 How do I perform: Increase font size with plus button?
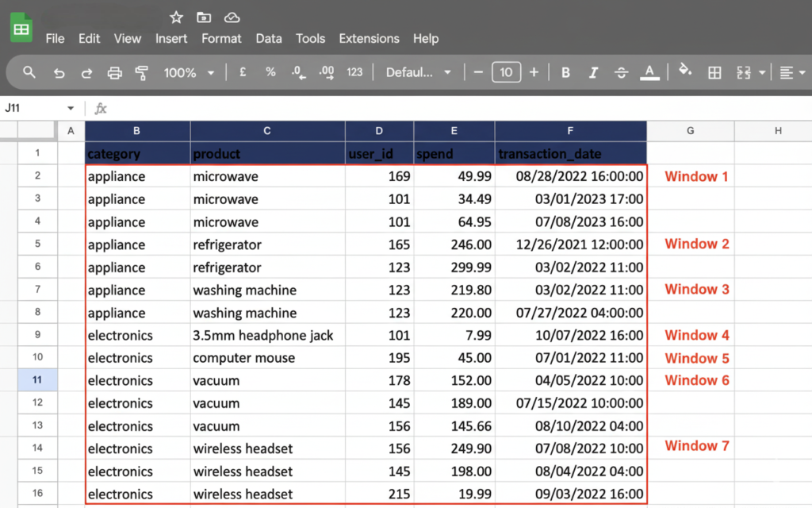tap(534, 72)
